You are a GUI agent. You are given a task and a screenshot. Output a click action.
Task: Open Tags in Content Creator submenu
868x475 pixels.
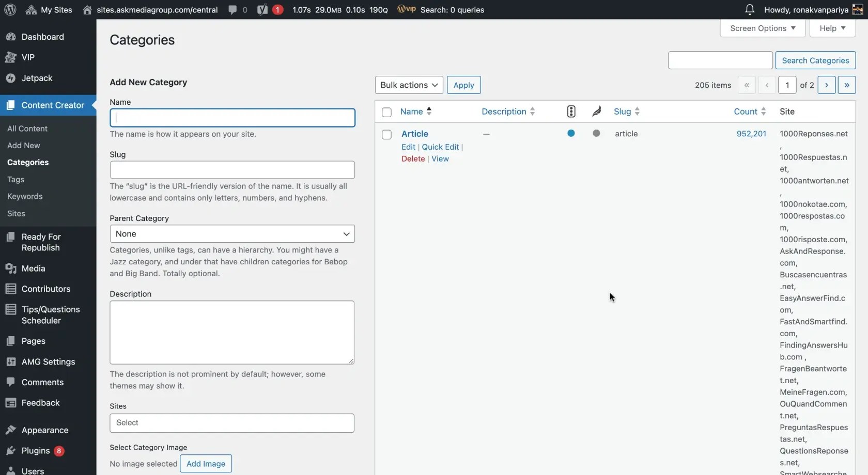coord(16,180)
